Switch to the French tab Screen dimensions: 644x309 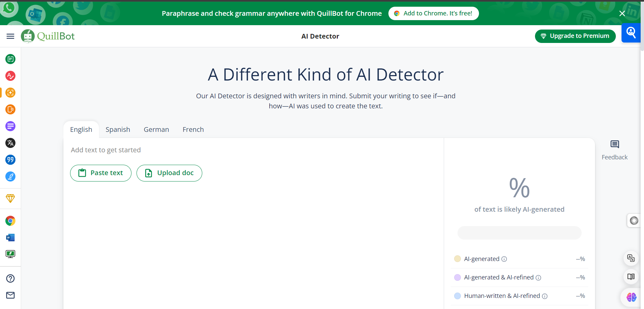193,130
